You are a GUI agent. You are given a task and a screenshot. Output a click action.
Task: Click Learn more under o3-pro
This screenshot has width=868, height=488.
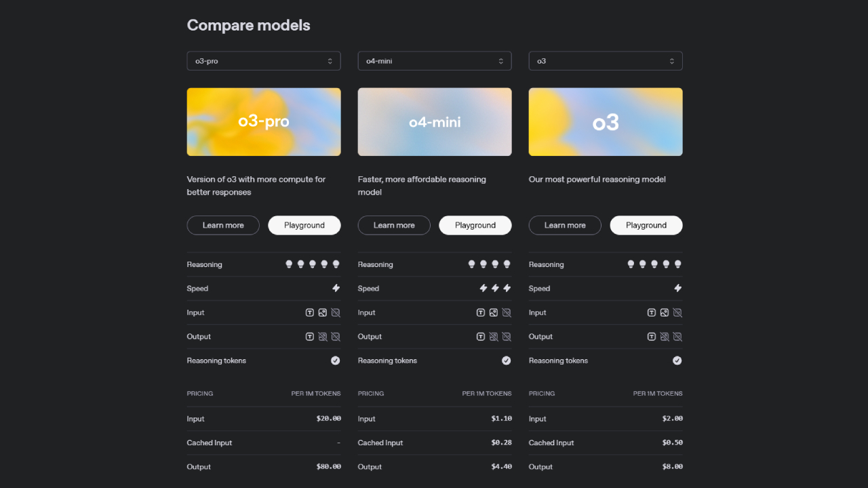[223, 225]
